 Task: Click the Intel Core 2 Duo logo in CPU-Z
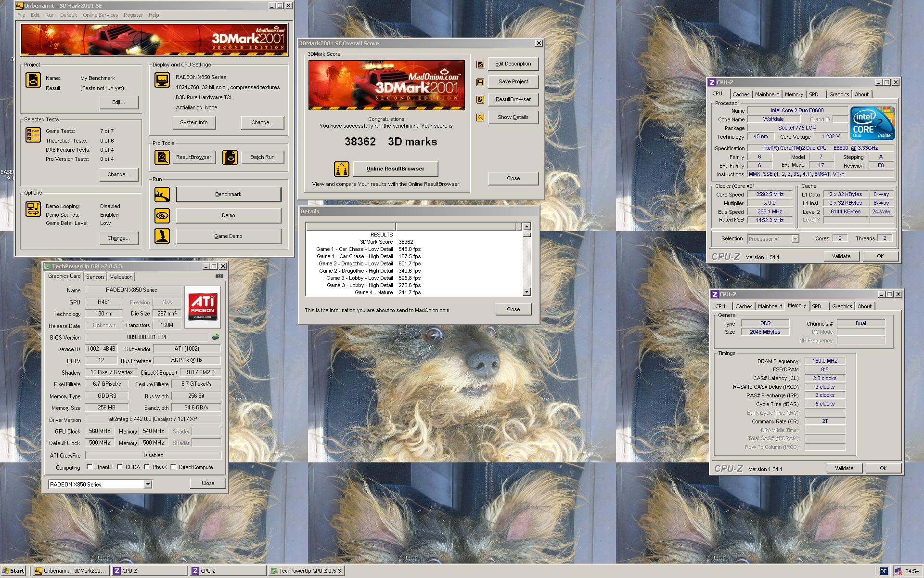[872, 123]
